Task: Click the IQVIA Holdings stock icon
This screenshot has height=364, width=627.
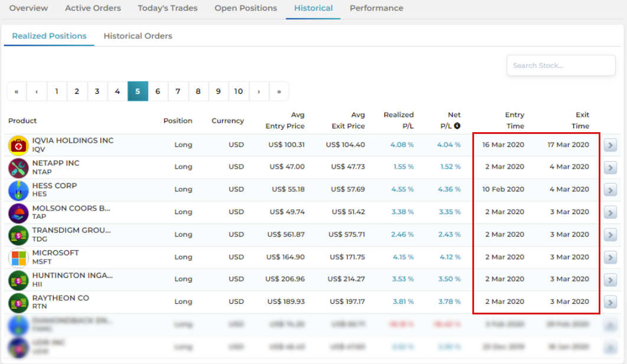Action: (18, 145)
